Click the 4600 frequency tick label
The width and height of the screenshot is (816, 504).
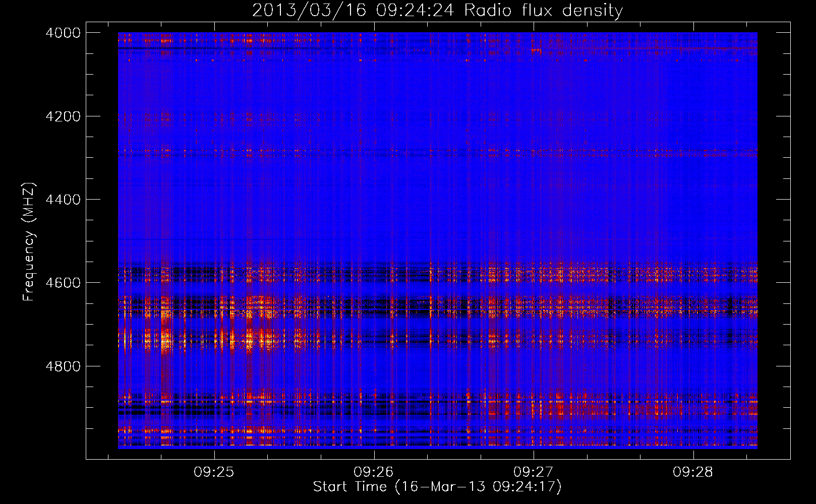coord(63,283)
